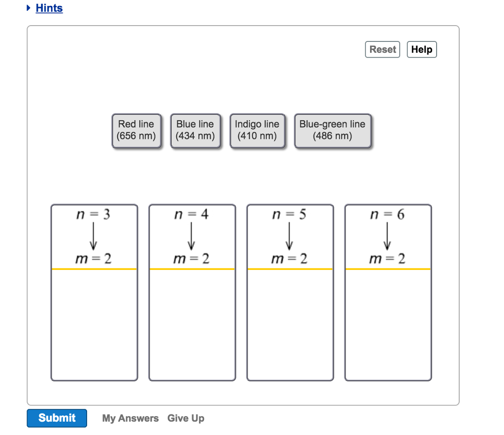Select the Blue line (434 nm) tile
Viewport: 504px width, 435px height.
[x=195, y=130]
